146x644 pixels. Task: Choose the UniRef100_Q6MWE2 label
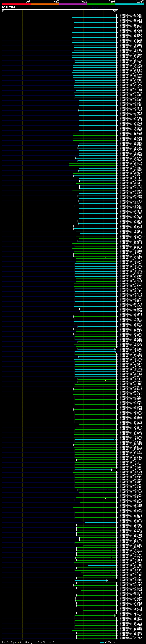(x=131, y=67)
